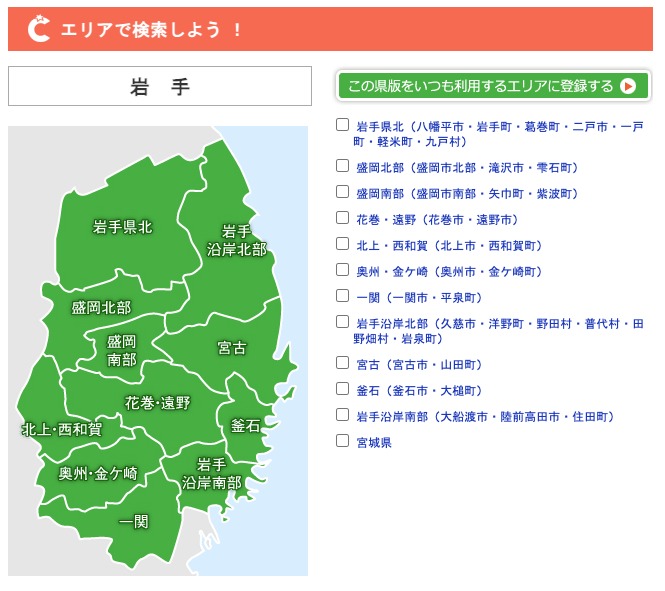Click the 奥州・金ケ崎 region on the map

(x=98, y=474)
